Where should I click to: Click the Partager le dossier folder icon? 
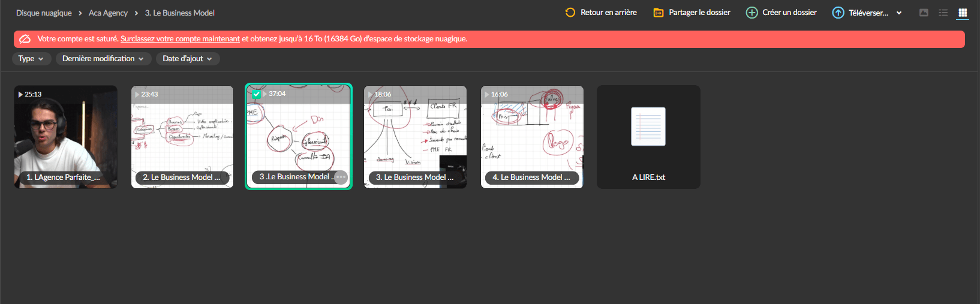coord(658,13)
